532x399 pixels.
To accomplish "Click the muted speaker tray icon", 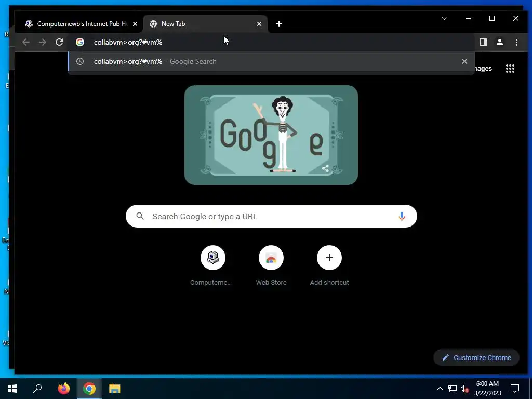I will click(x=464, y=389).
